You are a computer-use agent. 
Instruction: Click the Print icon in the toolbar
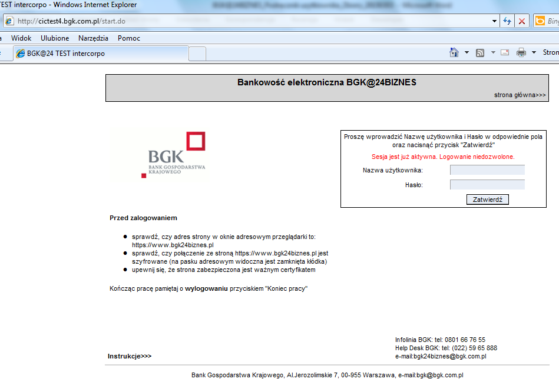click(x=521, y=53)
